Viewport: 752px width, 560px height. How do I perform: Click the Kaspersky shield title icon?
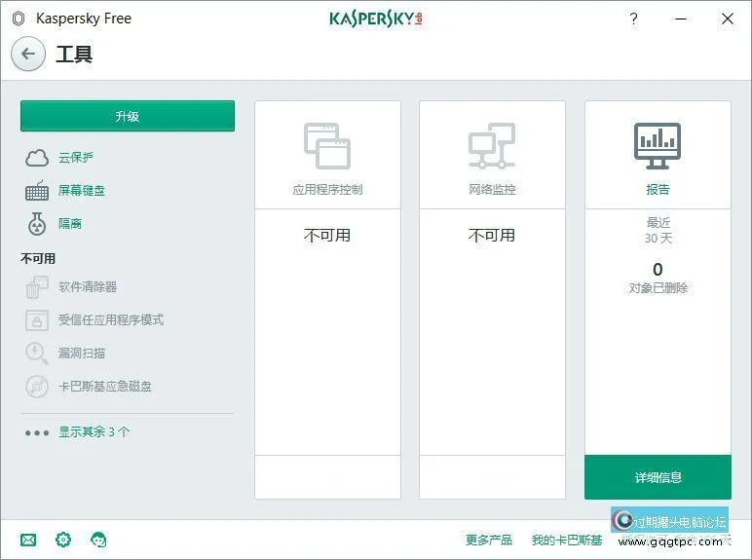point(19,19)
